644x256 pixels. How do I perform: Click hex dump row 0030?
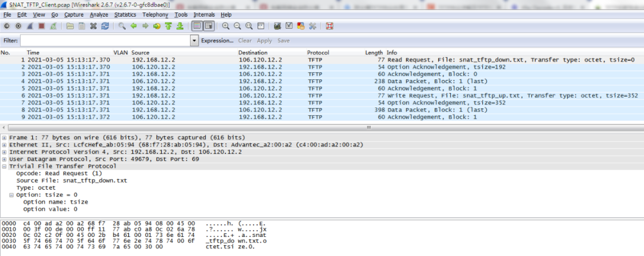pyautogui.click(x=134, y=240)
